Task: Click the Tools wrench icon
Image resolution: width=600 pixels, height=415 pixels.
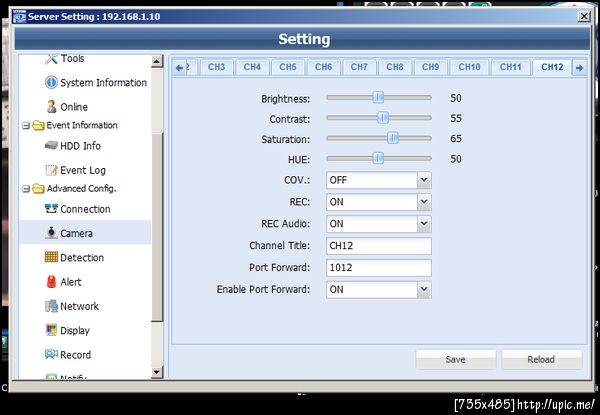Action: (x=51, y=59)
